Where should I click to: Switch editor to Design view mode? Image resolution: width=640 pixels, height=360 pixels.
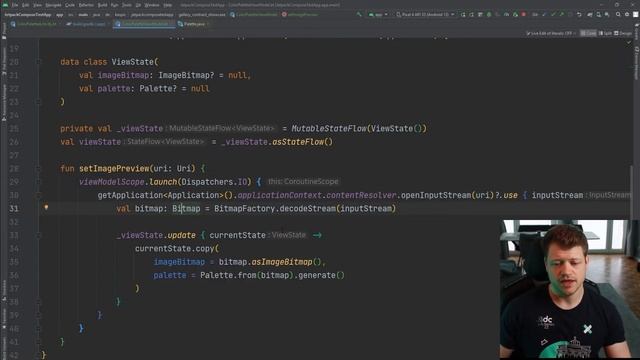coord(623,33)
